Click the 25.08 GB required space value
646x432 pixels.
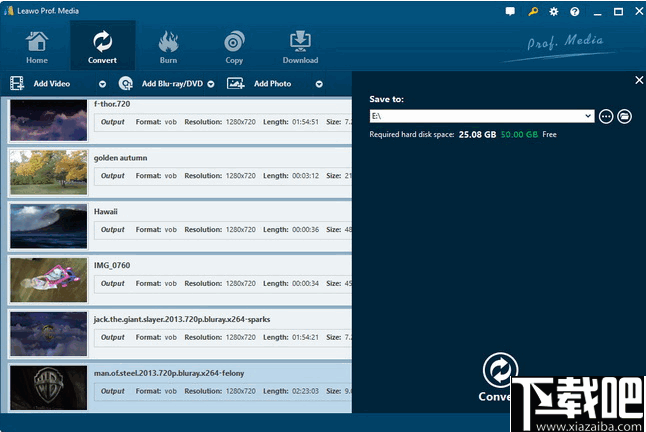point(477,135)
